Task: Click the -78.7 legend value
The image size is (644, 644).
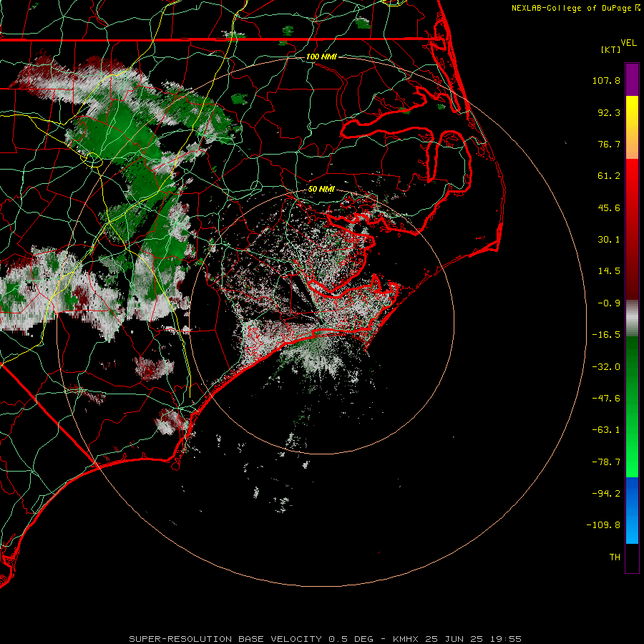Action: [606, 462]
